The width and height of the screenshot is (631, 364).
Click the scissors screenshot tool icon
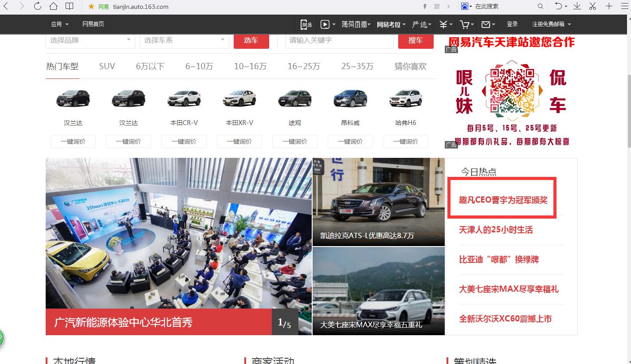[x=593, y=6]
